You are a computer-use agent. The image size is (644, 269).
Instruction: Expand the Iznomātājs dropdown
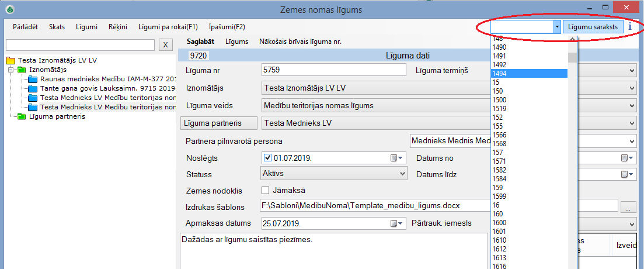pyautogui.click(x=632, y=88)
